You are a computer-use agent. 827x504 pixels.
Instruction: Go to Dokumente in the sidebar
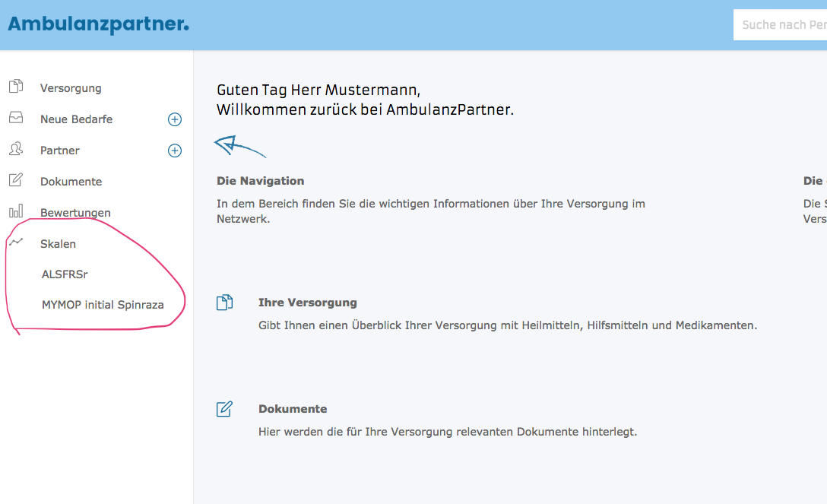coord(71,182)
